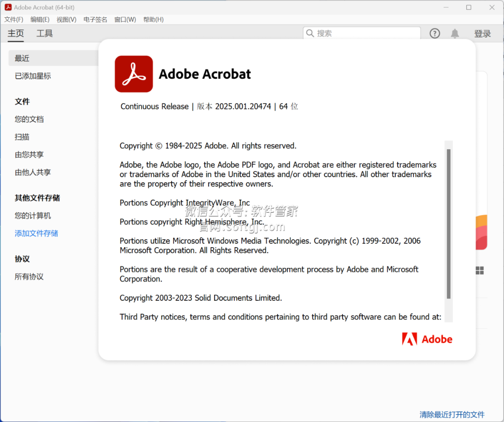Open the 编辑(E) menu
Image resolution: width=504 pixels, height=422 pixels.
pyautogui.click(x=40, y=20)
